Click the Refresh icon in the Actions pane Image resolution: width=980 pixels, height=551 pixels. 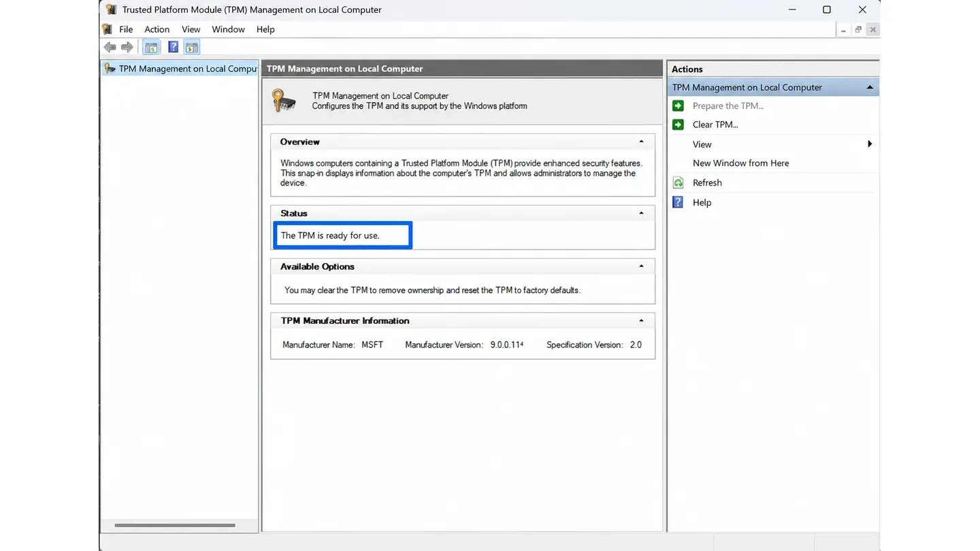point(678,182)
